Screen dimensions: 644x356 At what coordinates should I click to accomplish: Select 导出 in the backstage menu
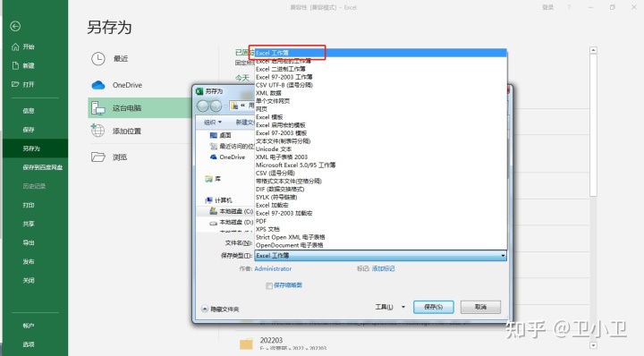pos(29,243)
